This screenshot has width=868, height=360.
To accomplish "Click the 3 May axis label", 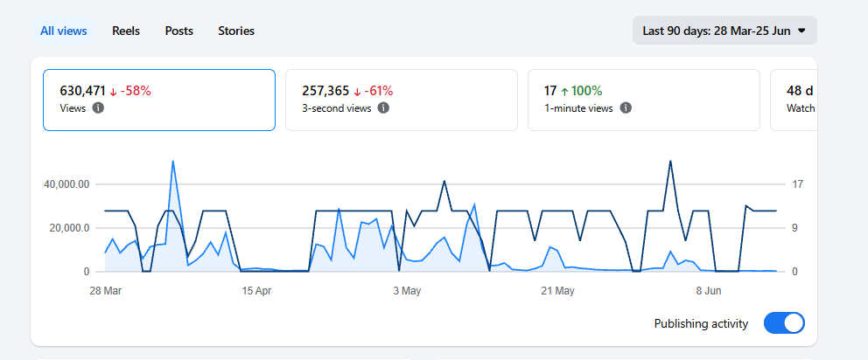I will [408, 292].
